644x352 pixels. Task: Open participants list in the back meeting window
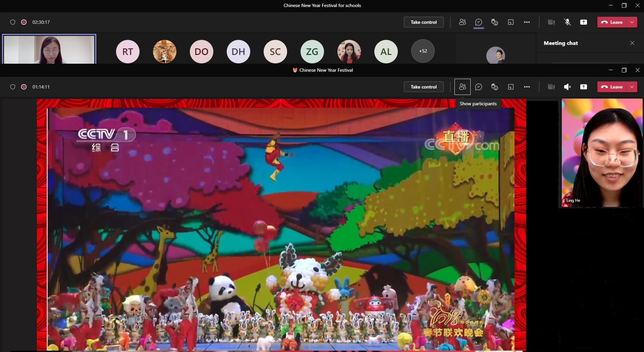pos(463,22)
